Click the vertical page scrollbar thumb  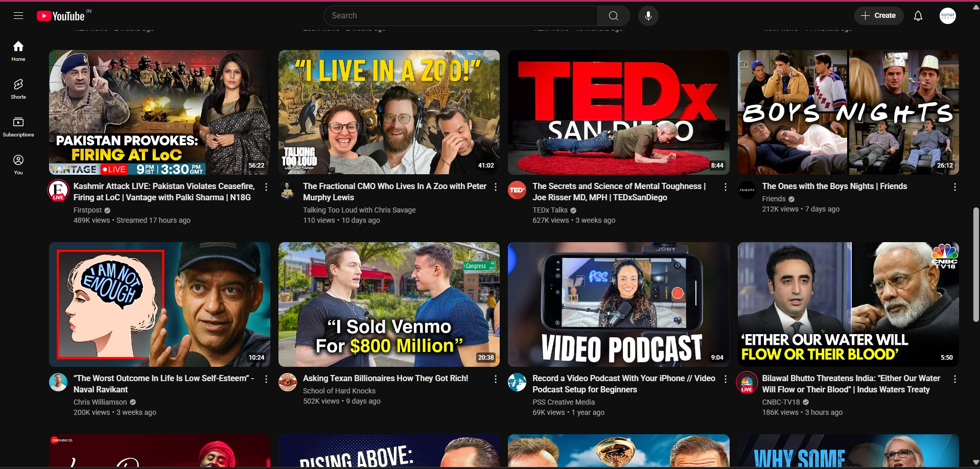[x=976, y=265]
